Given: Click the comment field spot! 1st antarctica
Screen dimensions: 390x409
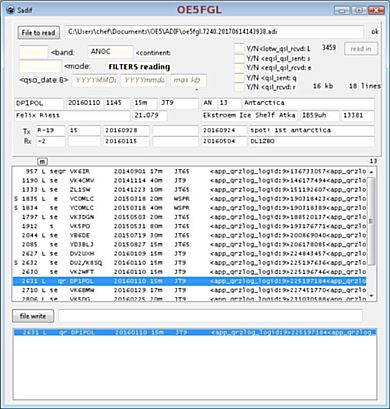Looking at the screenshot, I should click(312, 131).
